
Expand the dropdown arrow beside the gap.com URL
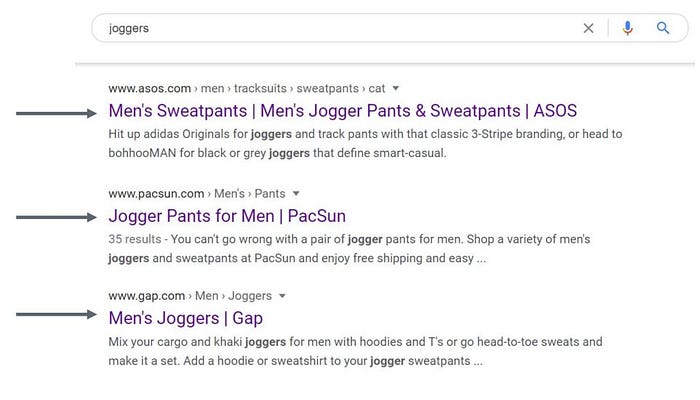coord(282,296)
